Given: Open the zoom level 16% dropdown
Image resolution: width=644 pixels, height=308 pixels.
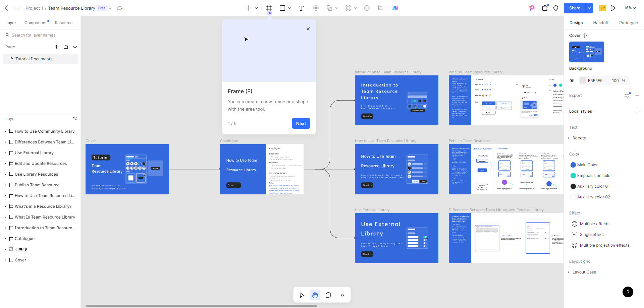Looking at the screenshot, I should point(630,8).
